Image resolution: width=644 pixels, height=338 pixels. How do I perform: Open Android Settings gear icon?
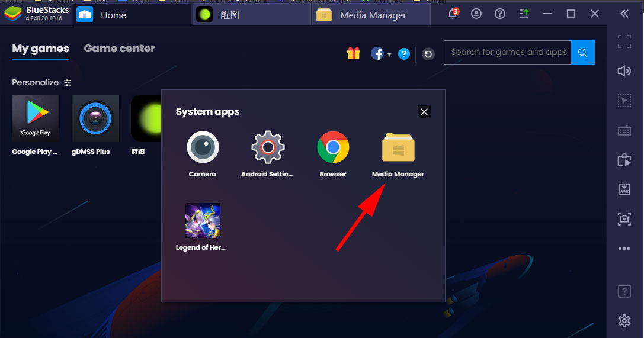tap(268, 148)
